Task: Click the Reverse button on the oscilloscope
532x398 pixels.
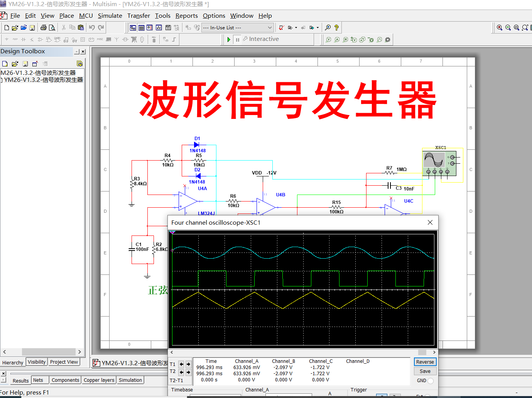Action: coord(425,362)
